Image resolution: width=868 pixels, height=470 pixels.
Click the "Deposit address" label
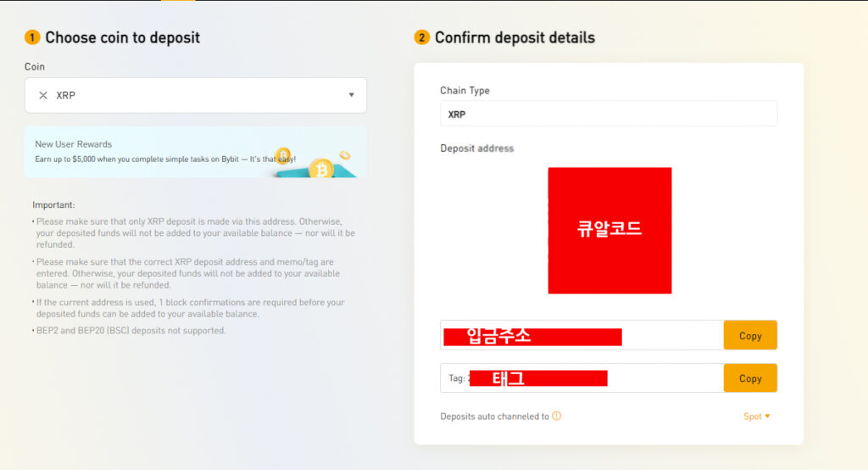pos(476,148)
